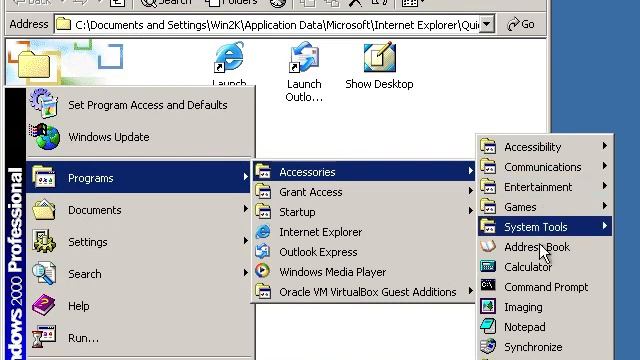Viewport: 640px width, 360px height.
Task: Open the System Tools submenu
Action: 545,227
